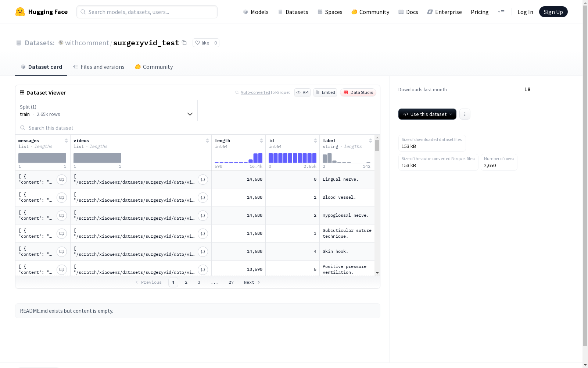Screen dimensions: 588x368
Task: Open the more options kebab menu
Action: coord(465,114)
